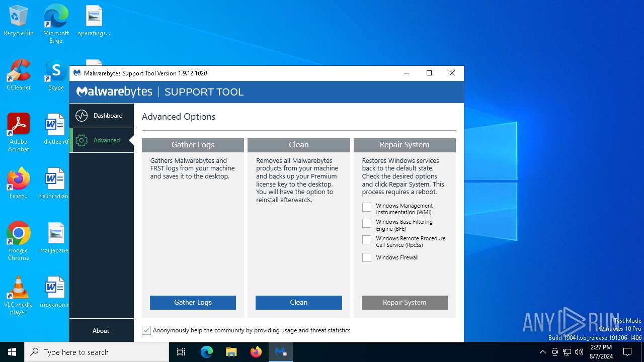Check the Windows Firewall option

pos(367,257)
